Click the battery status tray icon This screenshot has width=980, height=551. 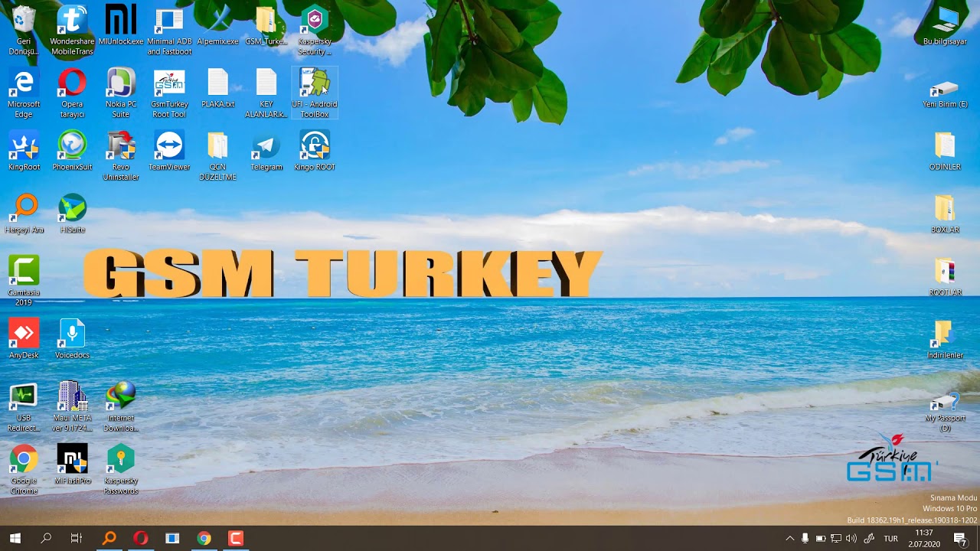(x=820, y=538)
